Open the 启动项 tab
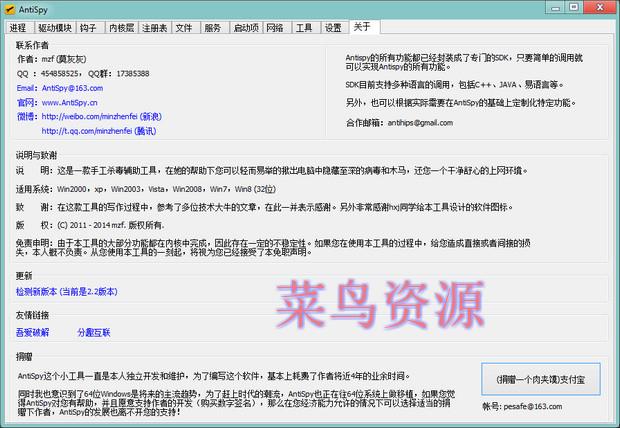This screenshot has height=428, width=620. [x=246, y=28]
